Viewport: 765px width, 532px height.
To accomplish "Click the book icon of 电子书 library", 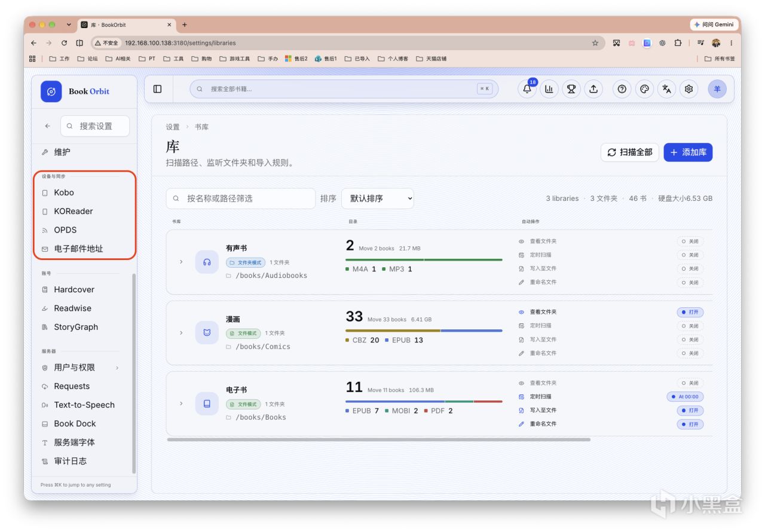I will [x=207, y=403].
